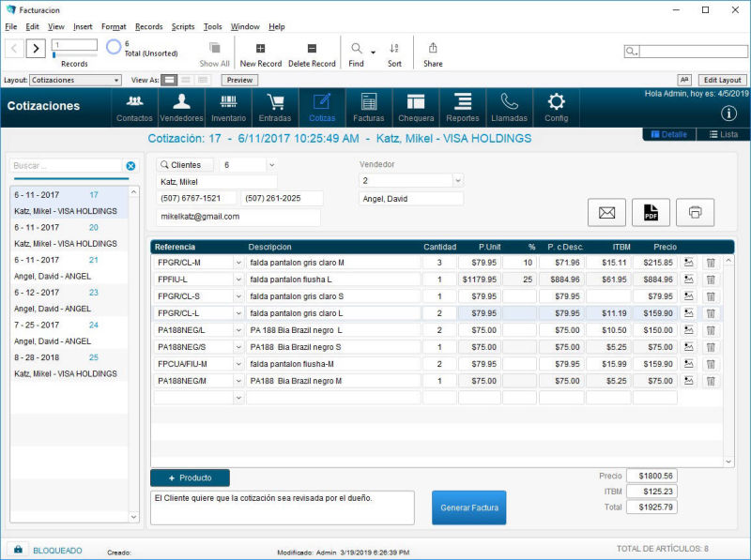Image resolution: width=751 pixels, height=560 pixels.
Task: Click the line items scrollbar down arrow
Action: pos(728,462)
